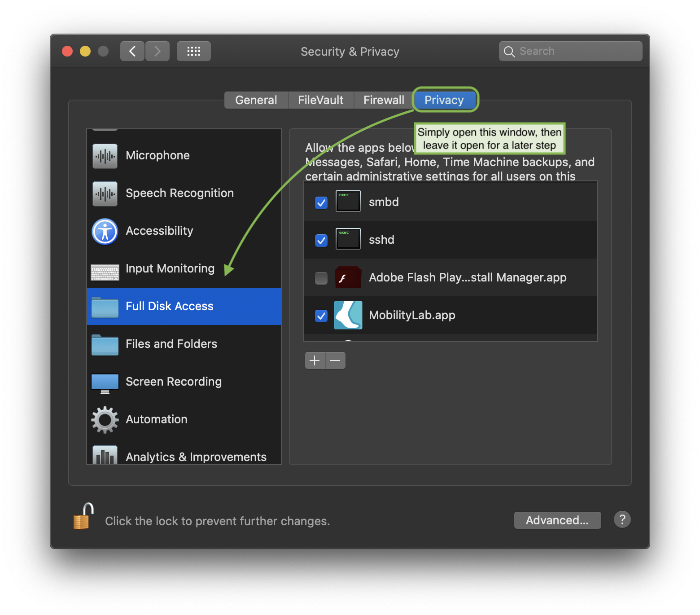Click the padlock to prevent changes
Image resolution: width=700 pixels, height=615 pixels.
[82, 517]
